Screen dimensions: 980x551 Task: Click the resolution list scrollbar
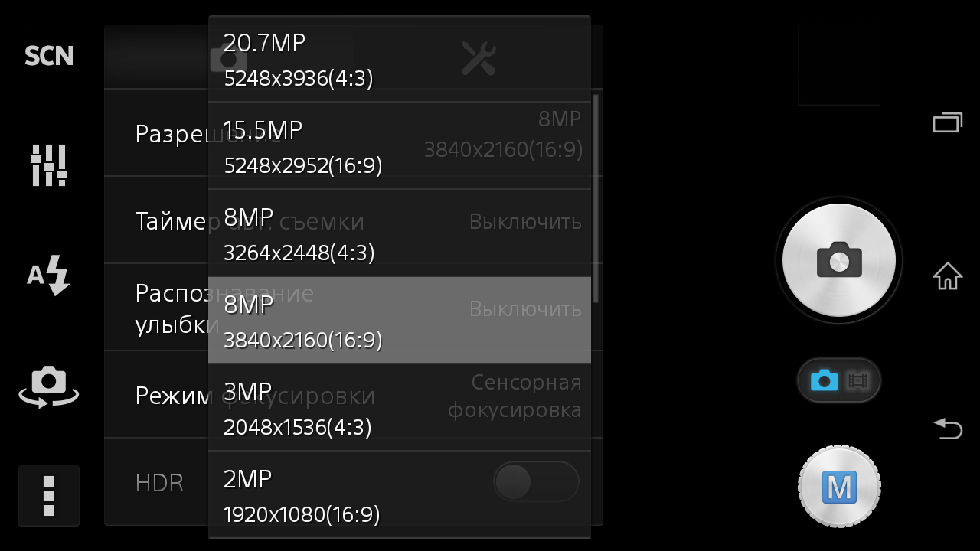596,199
